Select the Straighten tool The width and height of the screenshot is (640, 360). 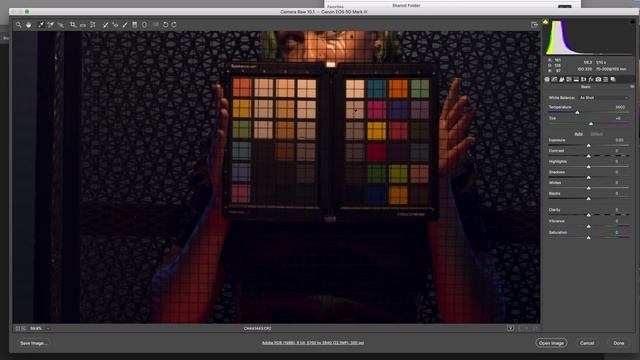[x=83, y=25]
